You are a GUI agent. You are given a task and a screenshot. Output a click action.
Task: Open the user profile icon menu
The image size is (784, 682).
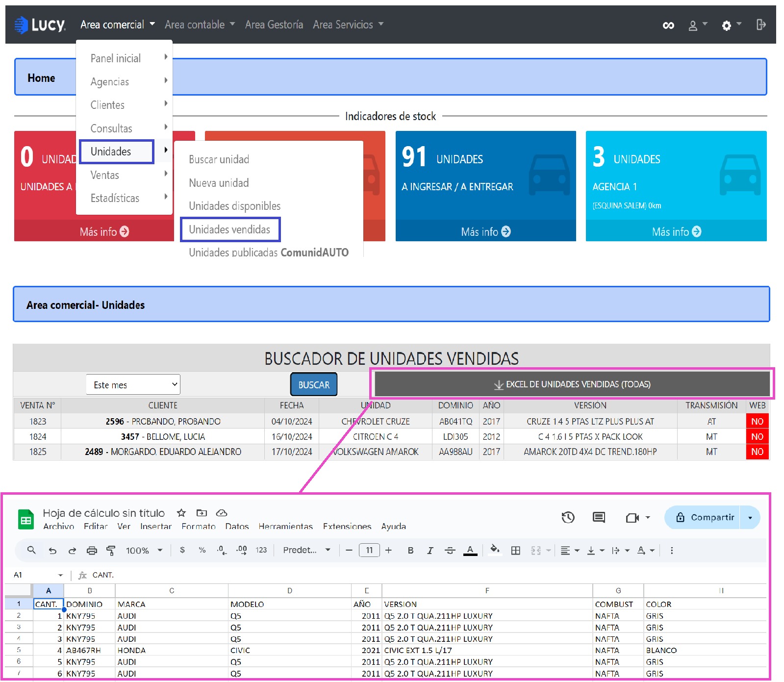(x=697, y=25)
